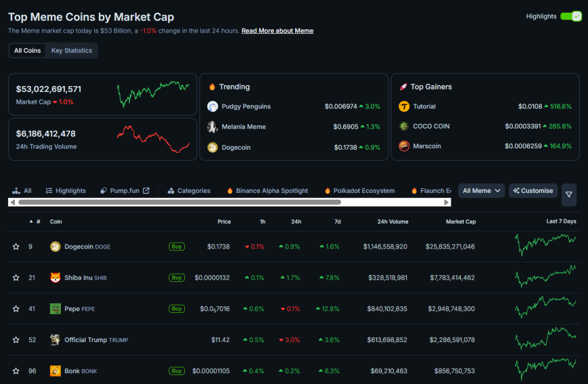Viewport: 588px width, 384px height.
Task: Click Buy button for Shiba Inu
Action: (x=177, y=277)
